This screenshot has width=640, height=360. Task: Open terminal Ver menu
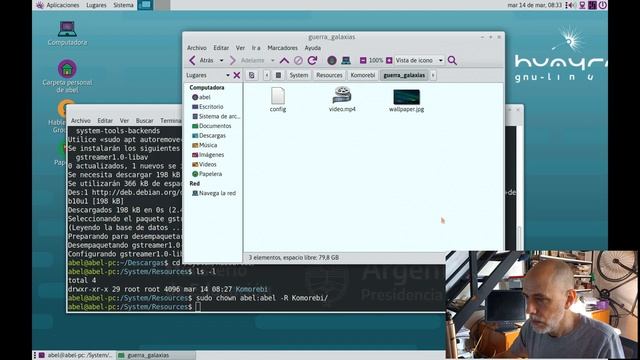coord(124,120)
